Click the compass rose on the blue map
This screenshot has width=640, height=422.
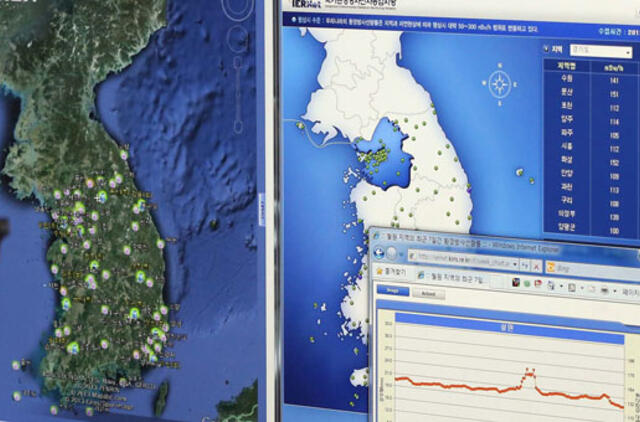(500, 82)
